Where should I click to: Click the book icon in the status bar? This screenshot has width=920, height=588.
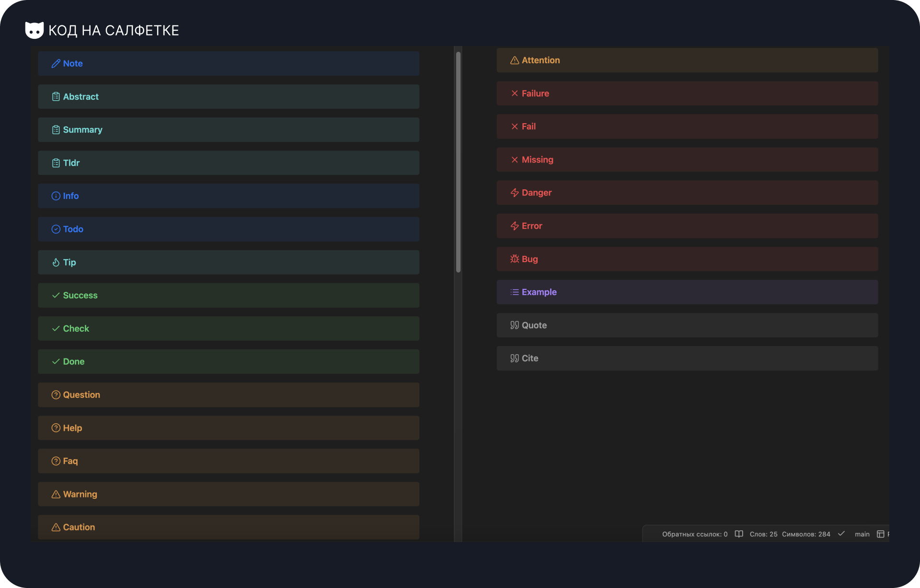click(x=738, y=534)
